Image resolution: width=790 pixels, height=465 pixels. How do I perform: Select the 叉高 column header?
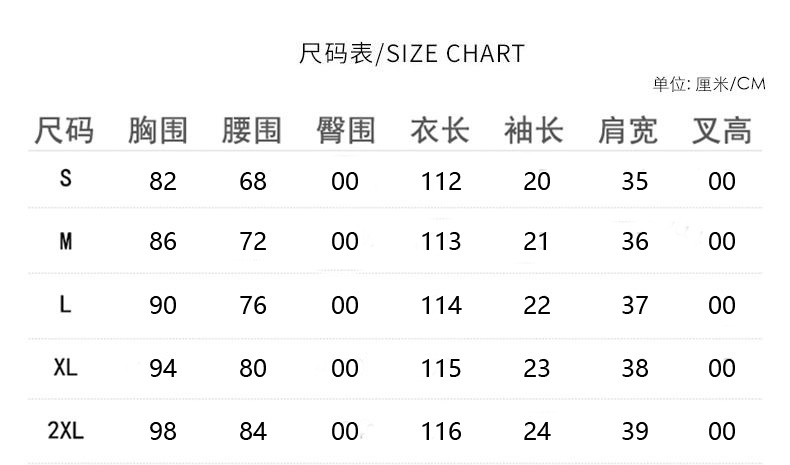pyautogui.click(x=722, y=131)
